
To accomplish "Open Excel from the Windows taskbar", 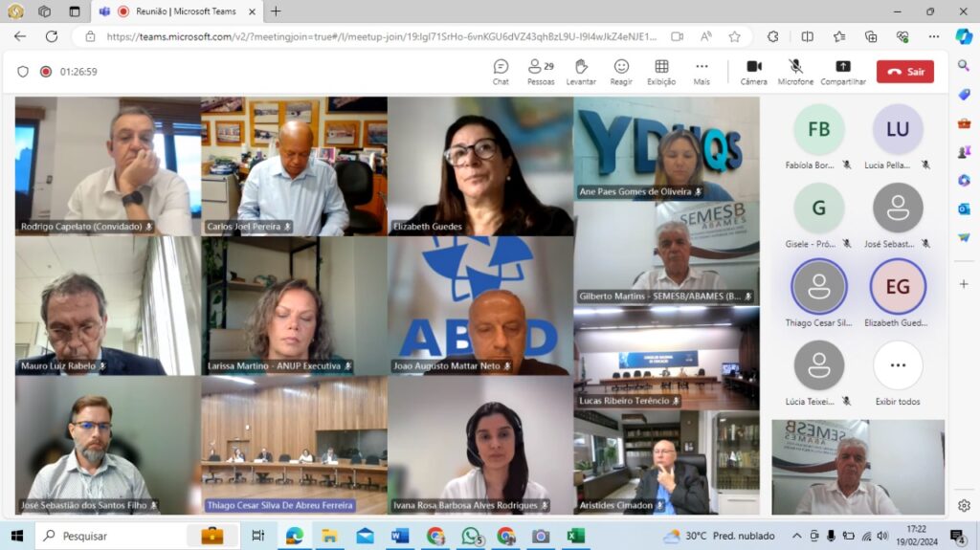I will coord(575,536).
